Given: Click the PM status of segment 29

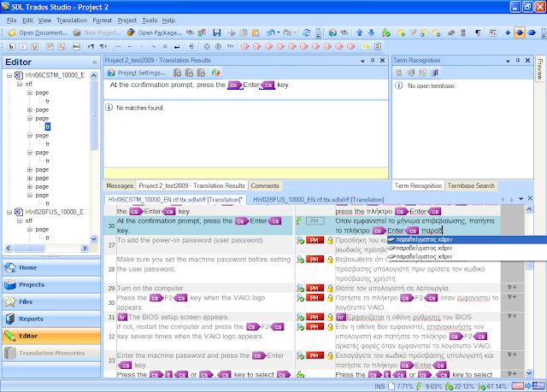Looking at the screenshot, I should point(315,288).
